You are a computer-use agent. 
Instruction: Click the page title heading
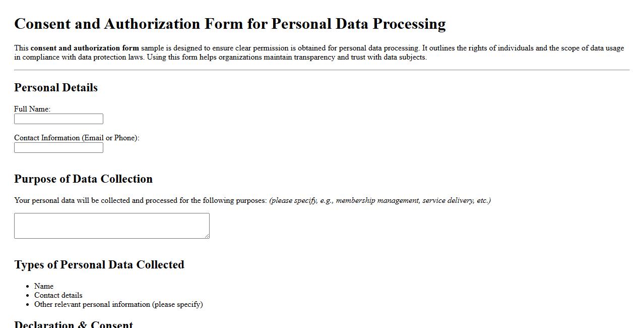pos(230,24)
